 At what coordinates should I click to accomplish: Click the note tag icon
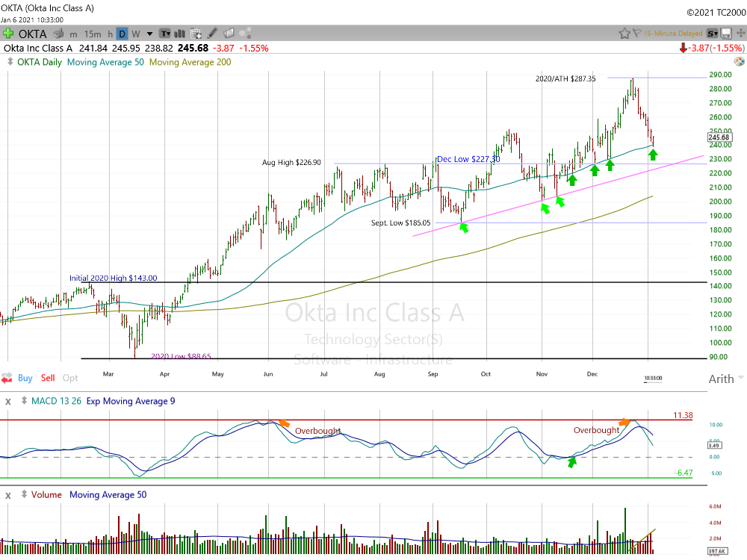pyautogui.click(x=229, y=34)
